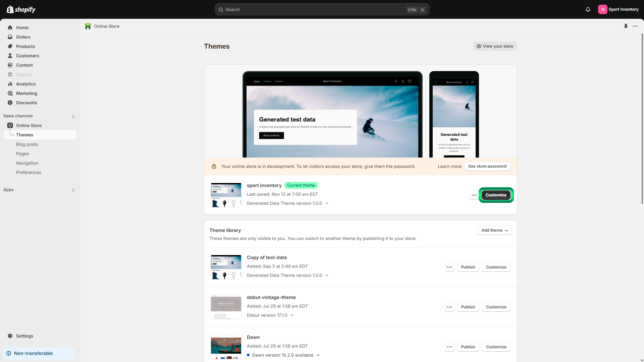Open more actions for debut-vintage-theme
Screen dimensions: 644x362
coord(449,307)
